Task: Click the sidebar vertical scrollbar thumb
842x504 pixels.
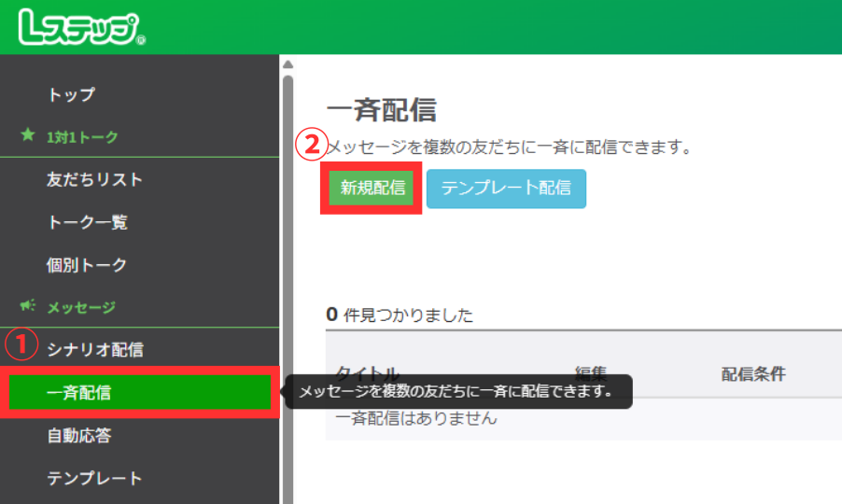Action: 288,280
